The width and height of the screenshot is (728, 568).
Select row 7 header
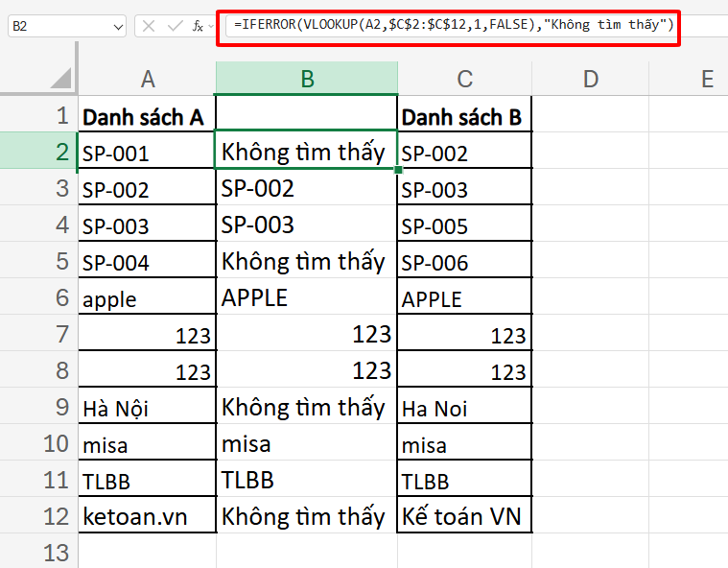coord(39,333)
